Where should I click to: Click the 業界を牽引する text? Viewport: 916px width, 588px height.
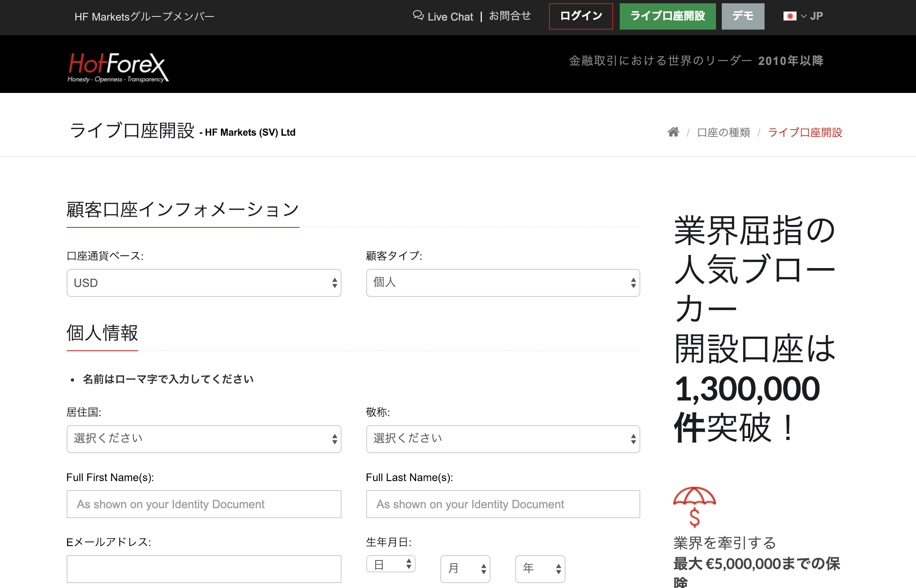[725, 543]
